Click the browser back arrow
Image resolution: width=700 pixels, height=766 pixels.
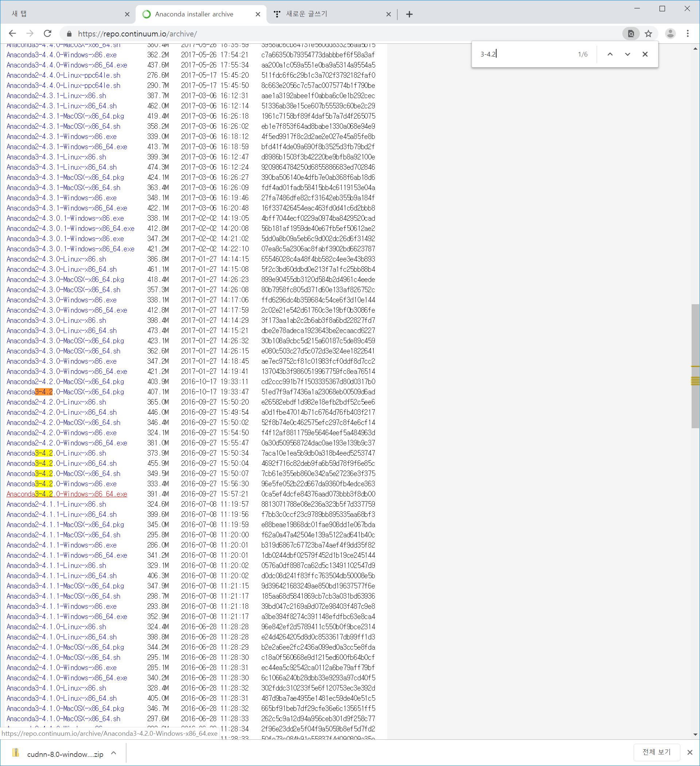(12, 34)
